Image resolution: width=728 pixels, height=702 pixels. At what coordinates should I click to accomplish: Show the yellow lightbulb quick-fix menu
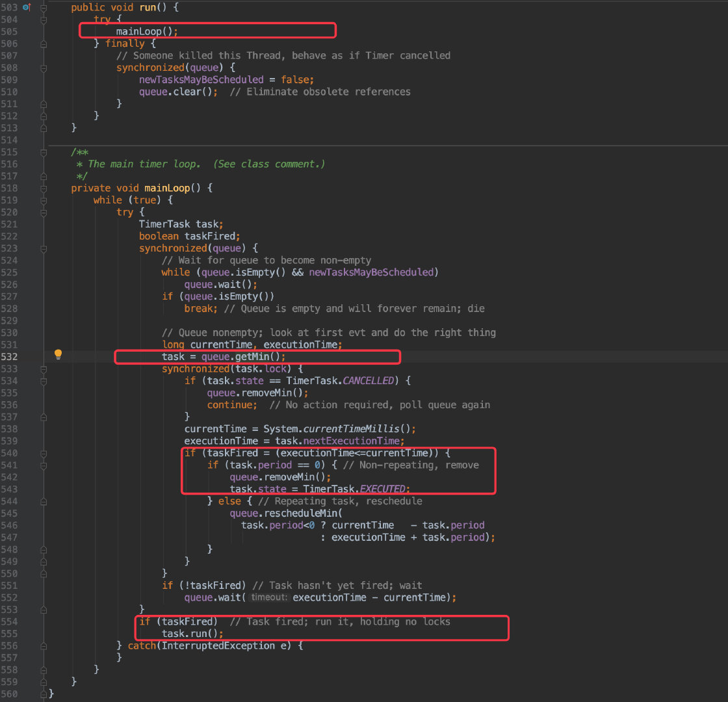(58, 355)
